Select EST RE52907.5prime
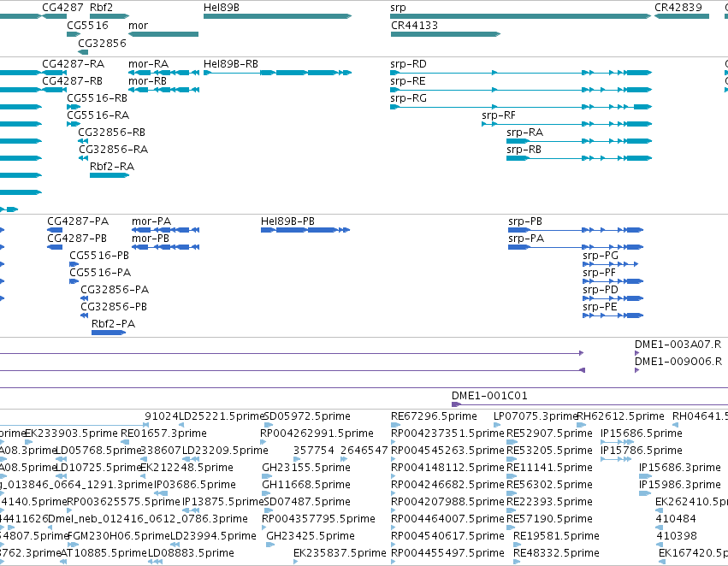 [x=549, y=433]
